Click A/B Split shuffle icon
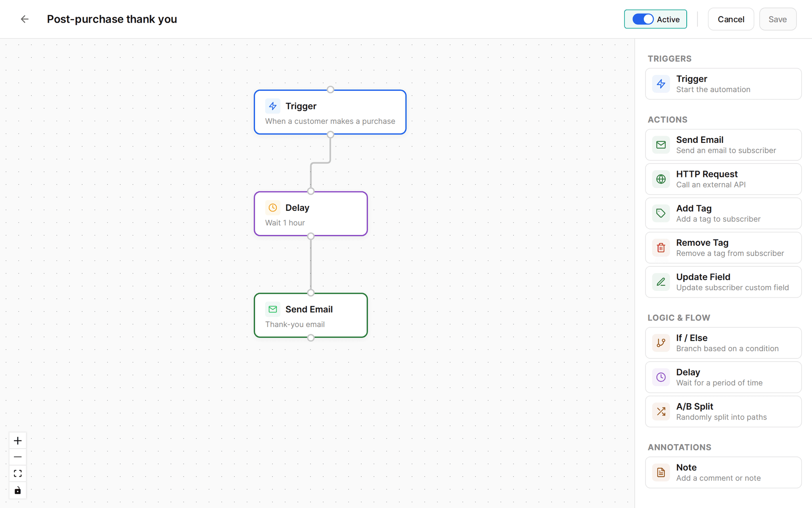Screen dimensions: 812x508 (x=661, y=412)
